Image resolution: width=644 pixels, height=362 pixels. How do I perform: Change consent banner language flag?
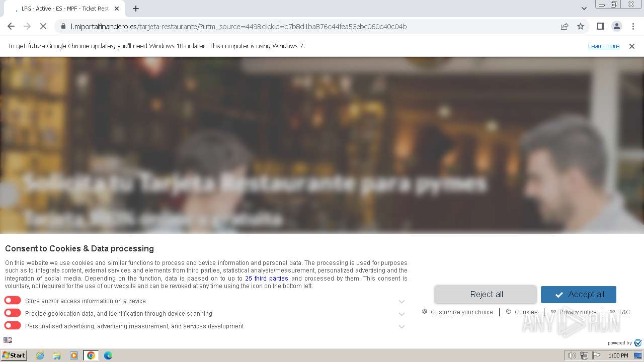(8, 340)
